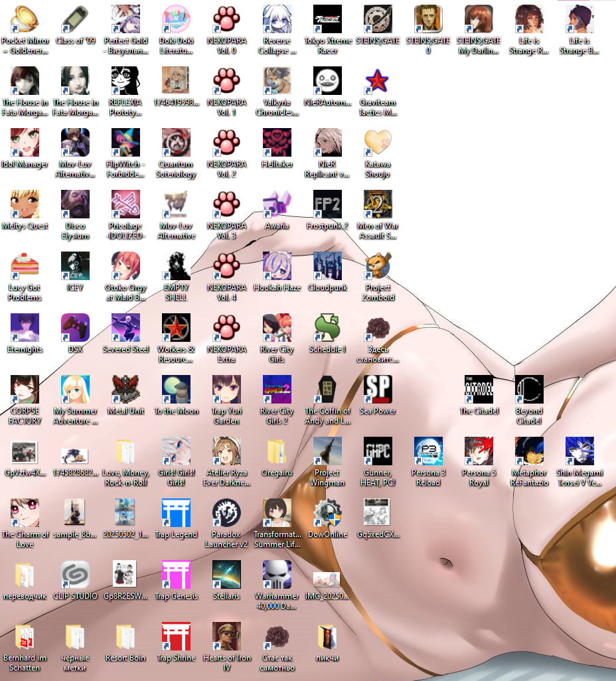Select the Oregairu folder

[x=277, y=451]
